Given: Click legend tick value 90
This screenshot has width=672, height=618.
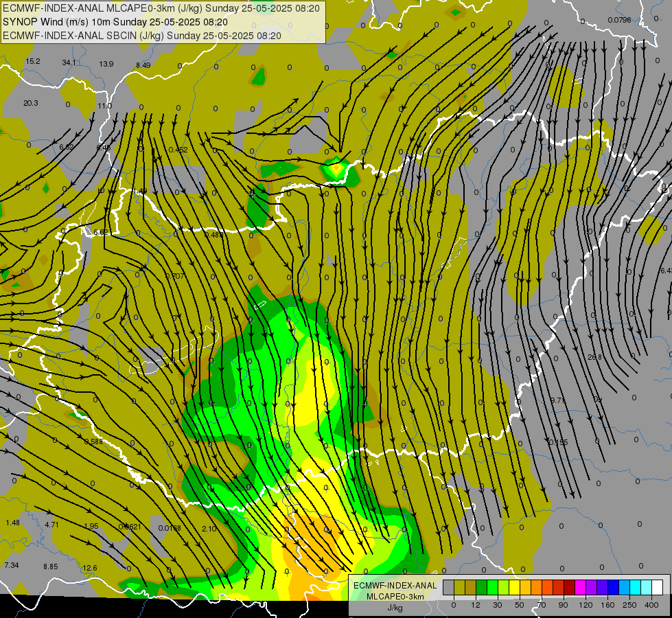Looking at the screenshot, I should 563,605.
